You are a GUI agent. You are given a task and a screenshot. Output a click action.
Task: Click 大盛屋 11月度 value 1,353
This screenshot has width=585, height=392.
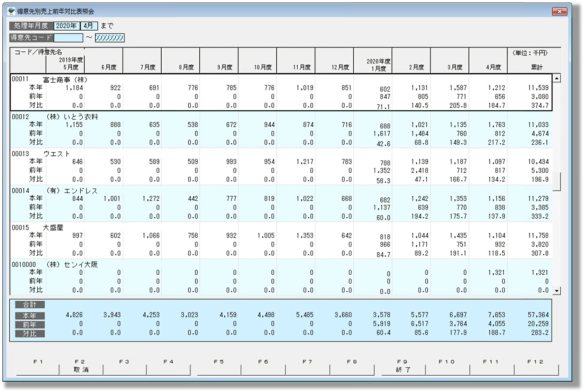(x=305, y=235)
